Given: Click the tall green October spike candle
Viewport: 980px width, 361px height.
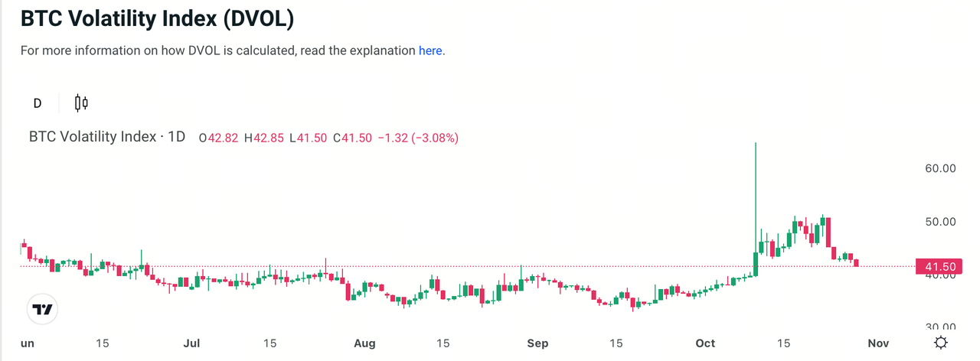Looking at the screenshot, I should [756, 207].
